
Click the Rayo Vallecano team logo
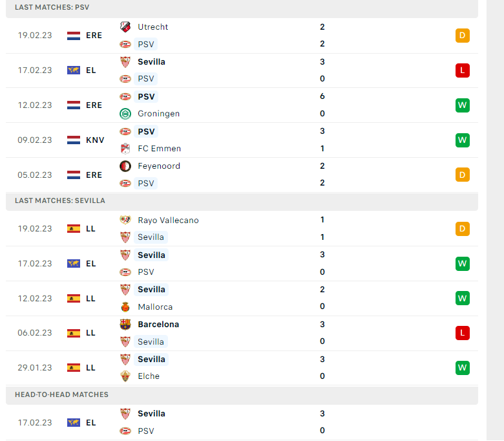(125, 220)
